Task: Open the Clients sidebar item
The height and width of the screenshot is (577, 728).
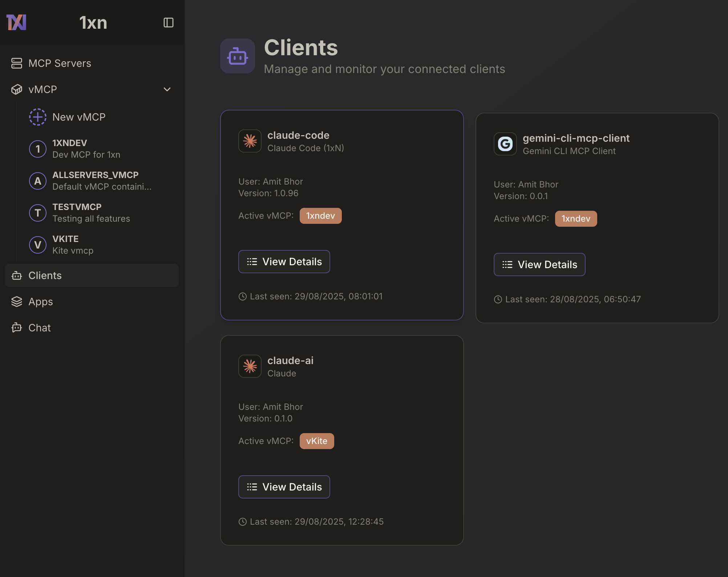Action: [45, 276]
